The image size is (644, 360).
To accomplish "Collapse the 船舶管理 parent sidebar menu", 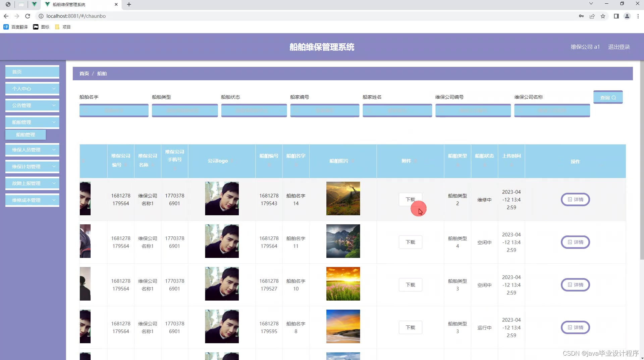I will [32, 122].
